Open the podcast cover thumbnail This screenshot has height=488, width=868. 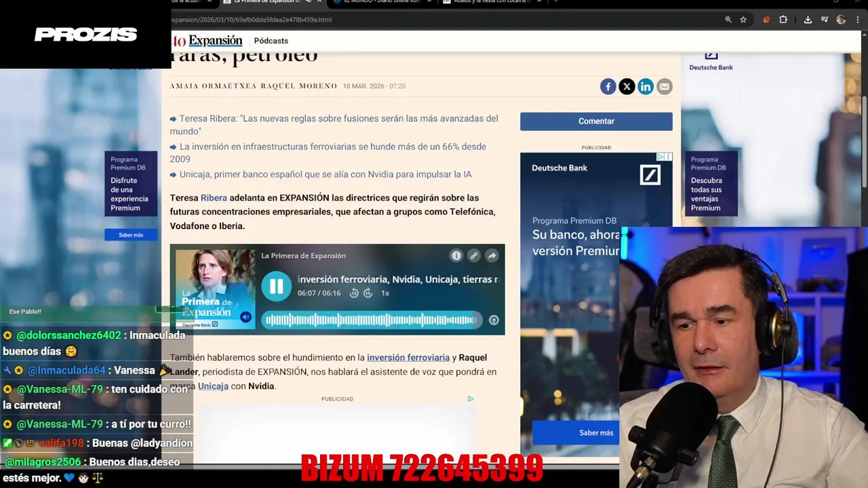[x=215, y=289]
